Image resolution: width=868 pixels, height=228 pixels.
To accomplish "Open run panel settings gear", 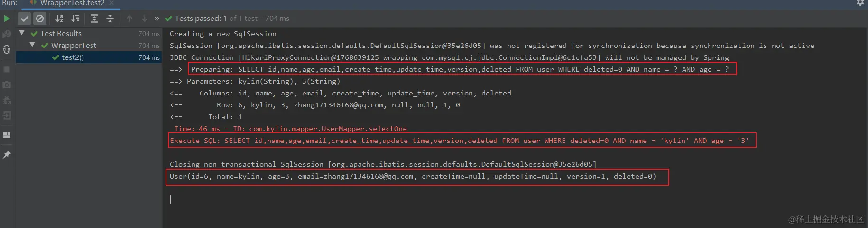I will click(x=860, y=3).
